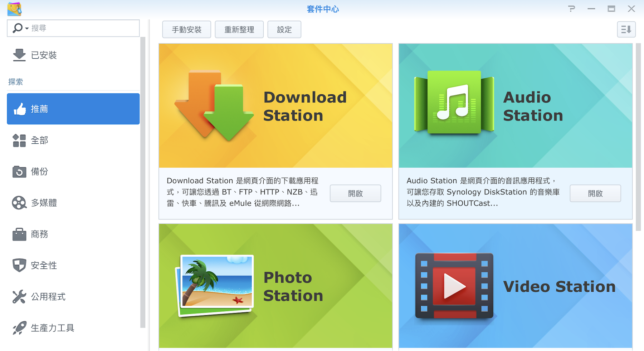This screenshot has width=644, height=351.
Task: Click the Video Station film play icon
Action: click(454, 286)
